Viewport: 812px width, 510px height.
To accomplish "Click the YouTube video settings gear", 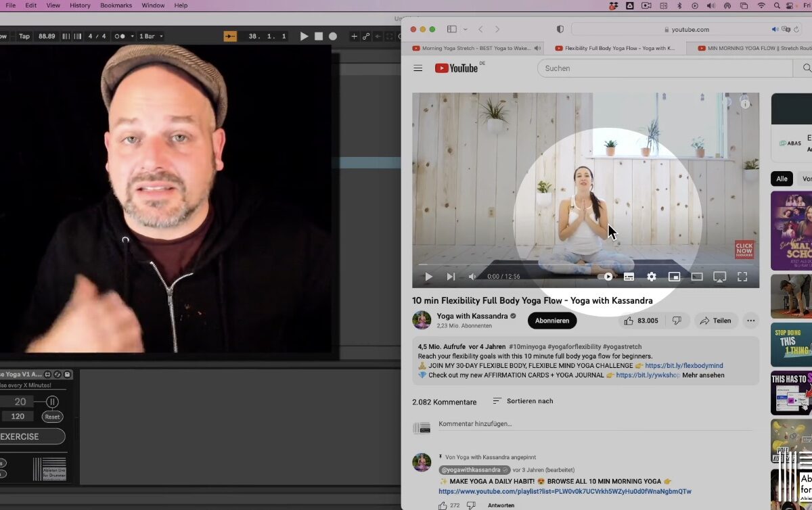I will pos(652,277).
